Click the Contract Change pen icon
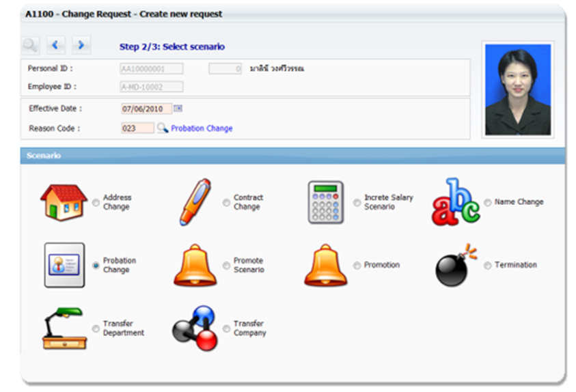 click(195, 202)
